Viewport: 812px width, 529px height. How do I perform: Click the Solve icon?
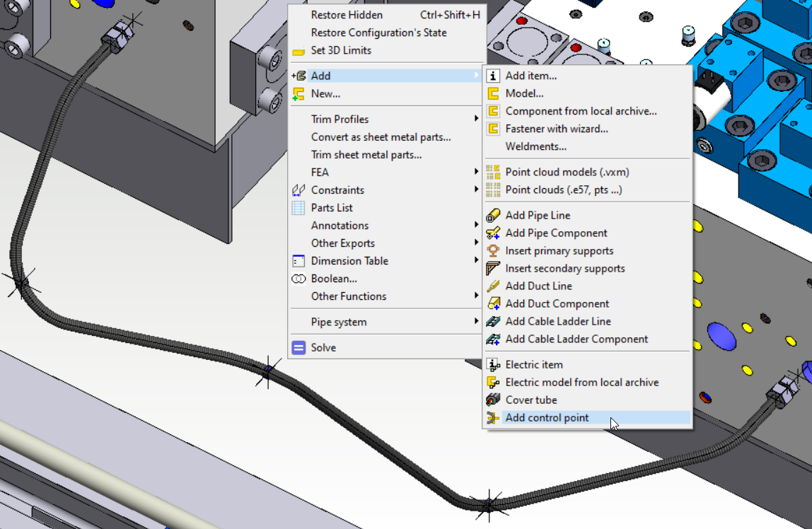(298, 347)
